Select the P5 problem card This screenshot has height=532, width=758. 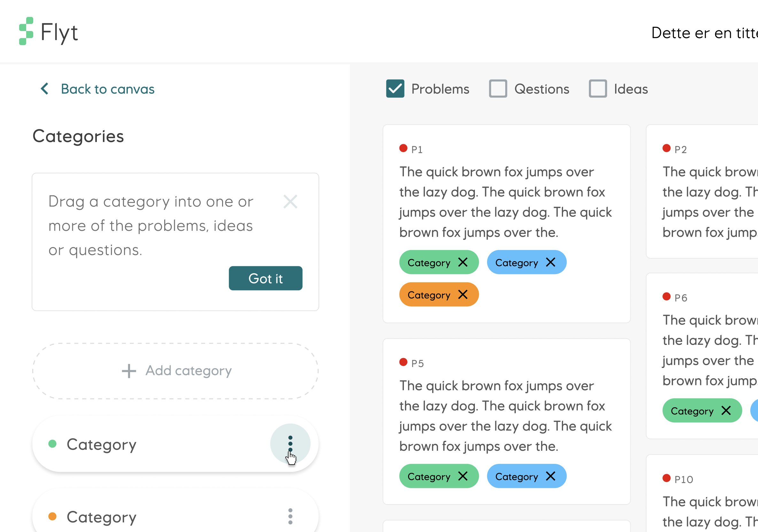tap(507, 416)
